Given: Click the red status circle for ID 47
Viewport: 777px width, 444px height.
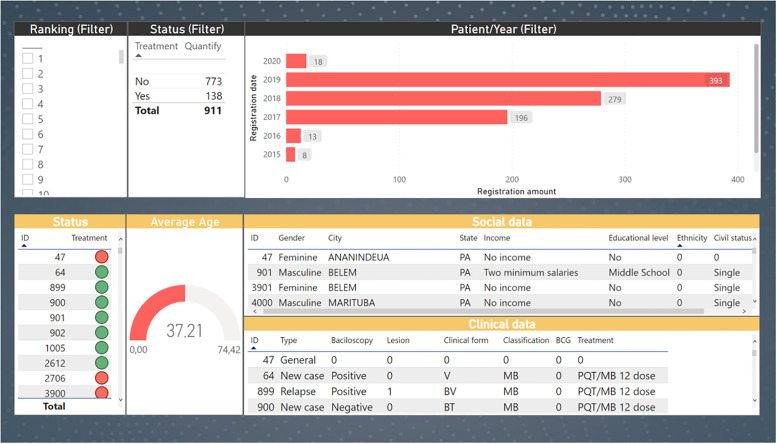Looking at the screenshot, I should coord(101,257).
